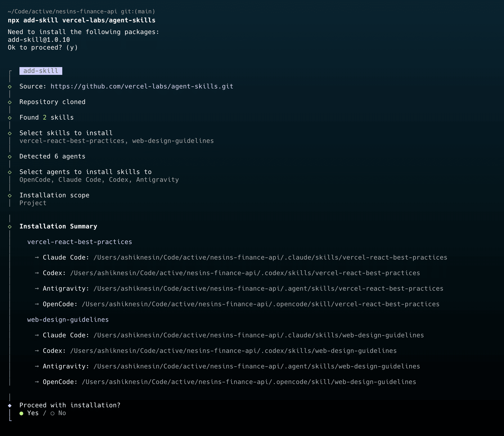Click diamond marker beside Detected 6 agents
Viewport: 504px width, 436px height.
pyautogui.click(x=10, y=157)
